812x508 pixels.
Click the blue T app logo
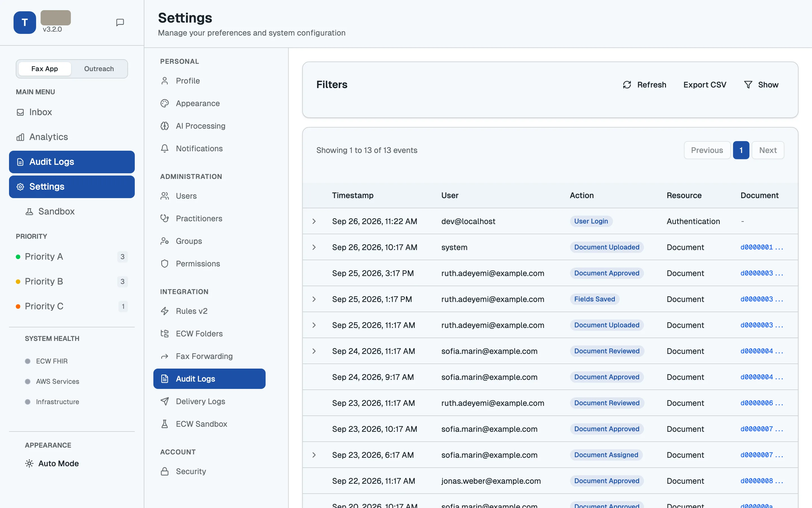click(x=25, y=23)
